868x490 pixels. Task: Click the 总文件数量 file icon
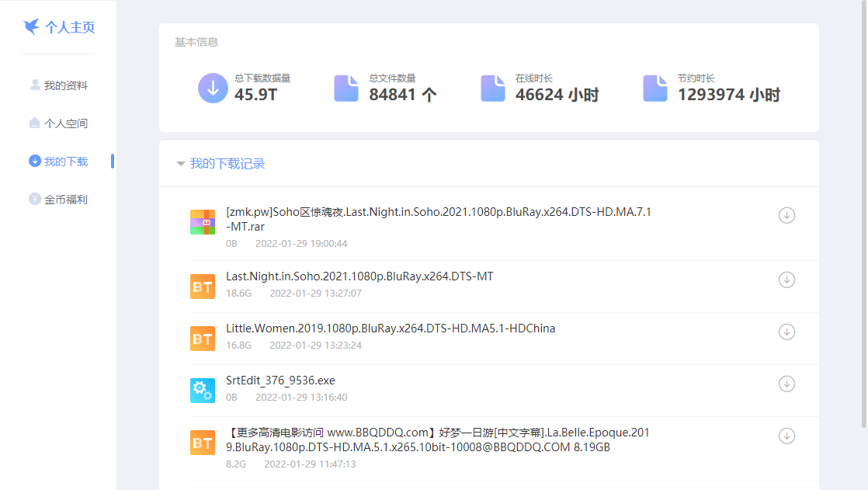[x=346, y=89]
